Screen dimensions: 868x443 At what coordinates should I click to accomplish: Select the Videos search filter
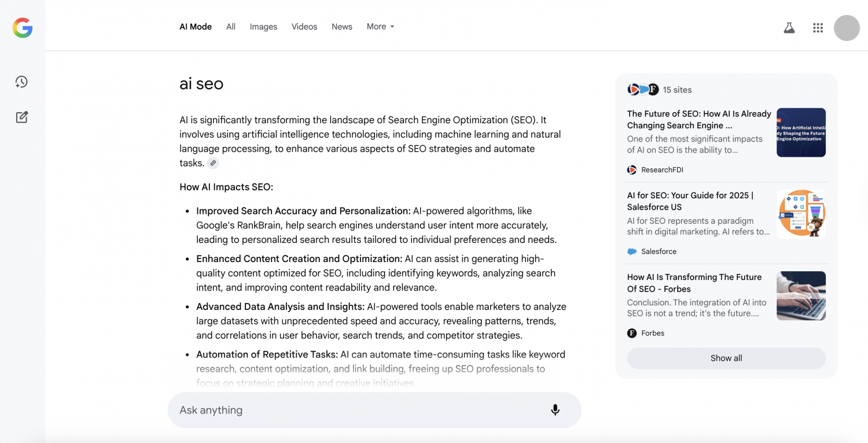pyautogui.click(x=304, y=27)
